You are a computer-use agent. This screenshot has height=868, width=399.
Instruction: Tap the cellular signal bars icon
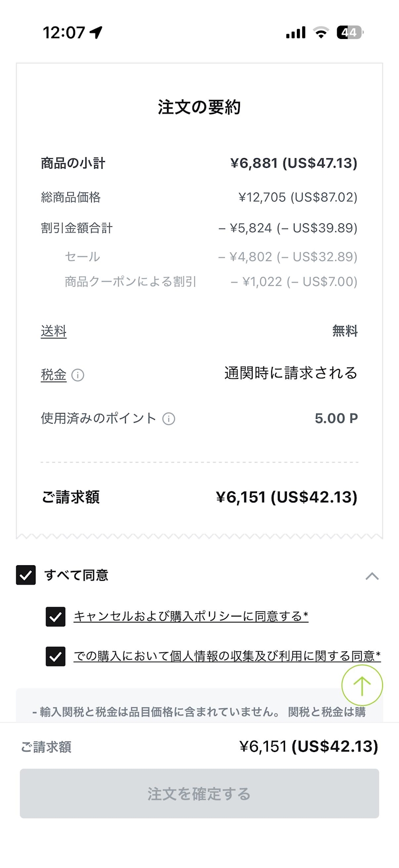pyautogui.click(x=295, y=32)
